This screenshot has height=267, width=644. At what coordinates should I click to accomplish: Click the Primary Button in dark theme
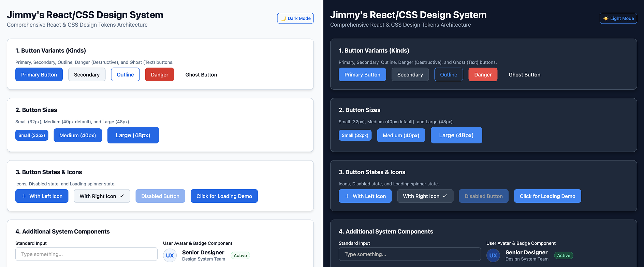tap(362, 74)
